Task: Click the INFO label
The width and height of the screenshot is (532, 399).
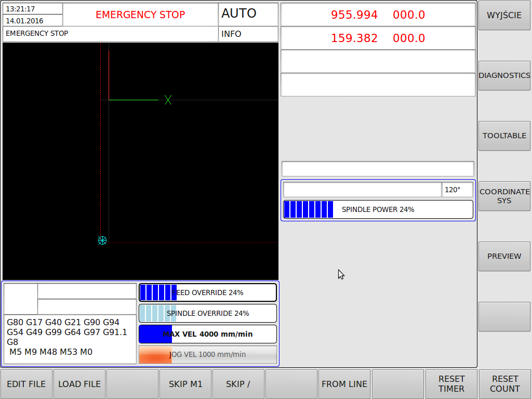Action: point(248,34)
